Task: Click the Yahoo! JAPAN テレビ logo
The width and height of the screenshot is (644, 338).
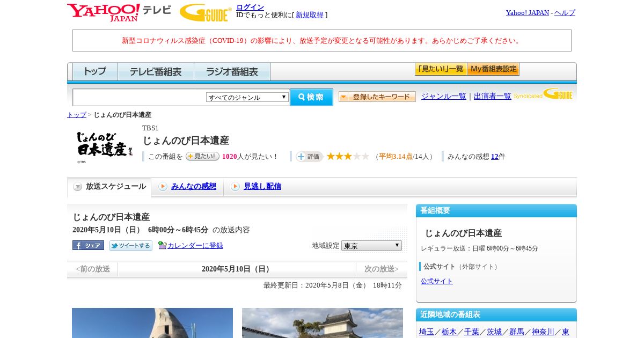Action: pos(119,12)
